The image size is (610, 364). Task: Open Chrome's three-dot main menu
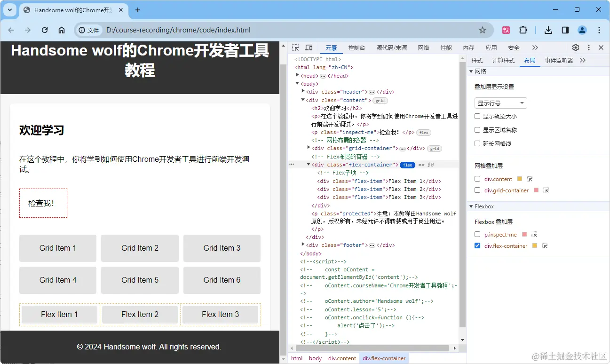[599, 30]
